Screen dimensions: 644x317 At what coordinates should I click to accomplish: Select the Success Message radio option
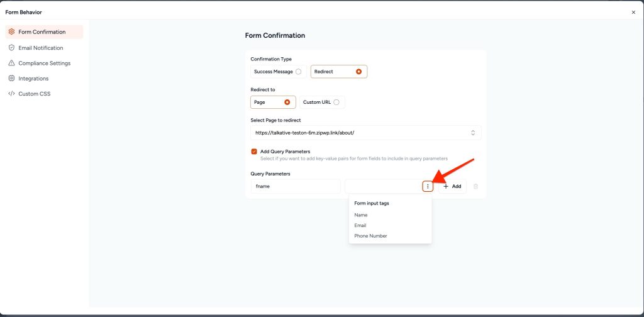pos(298,72)
